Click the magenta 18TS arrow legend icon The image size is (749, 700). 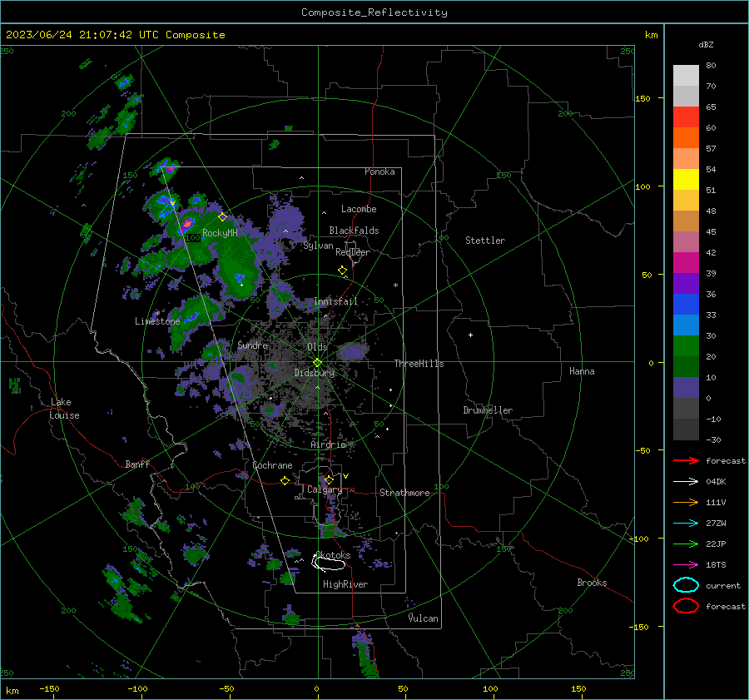point(686,565)
